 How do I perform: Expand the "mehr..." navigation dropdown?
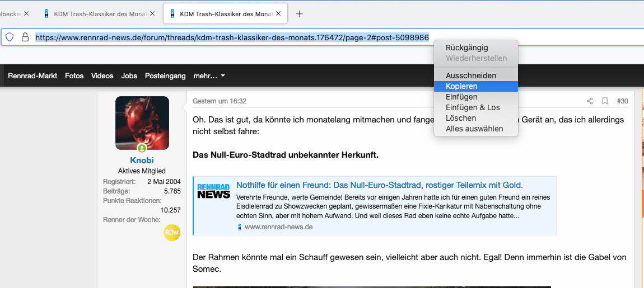(209, 75)
